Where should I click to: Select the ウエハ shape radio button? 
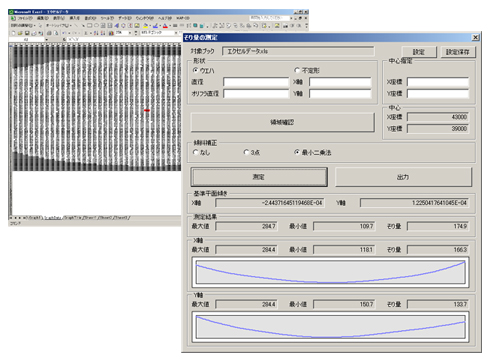point(195,70)
